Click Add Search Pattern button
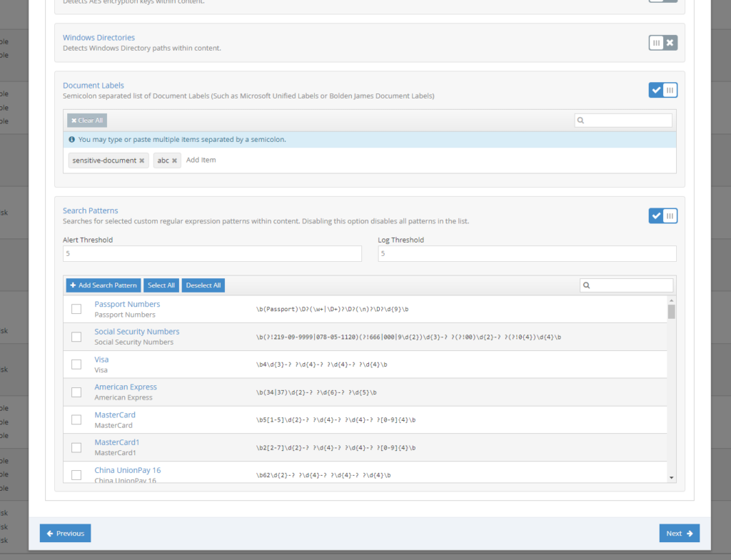 104,285
